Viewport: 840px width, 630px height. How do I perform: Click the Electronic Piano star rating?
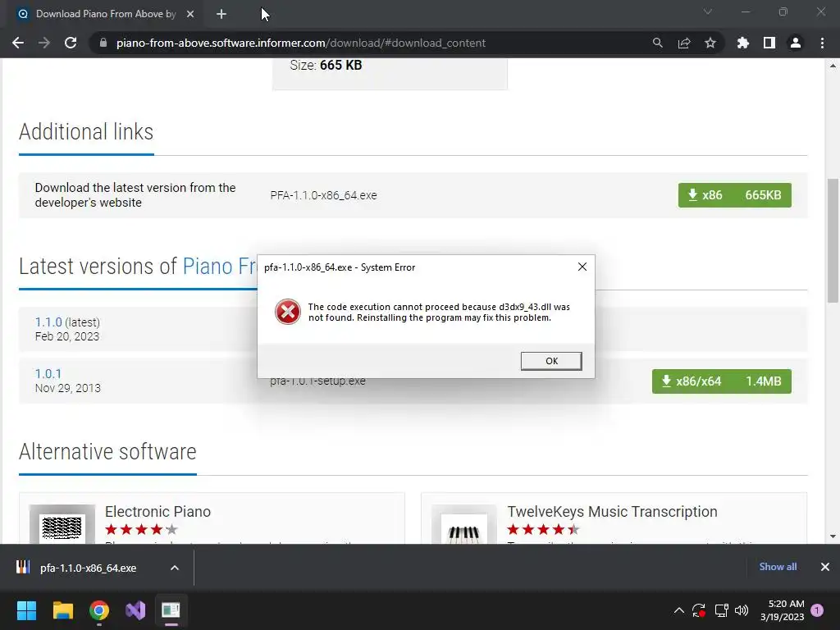pos(141,530)
